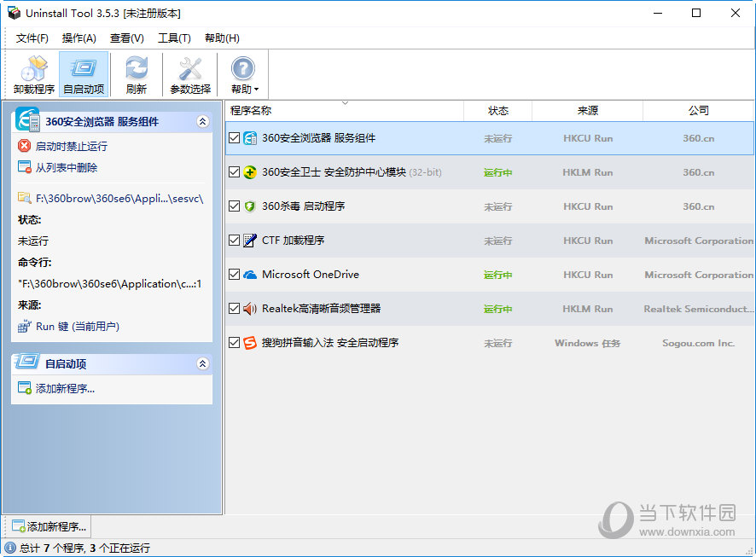Click the Uninstall Tool title bar app icon
Viewport: 756px width, 557px height.
pos(14,13)
